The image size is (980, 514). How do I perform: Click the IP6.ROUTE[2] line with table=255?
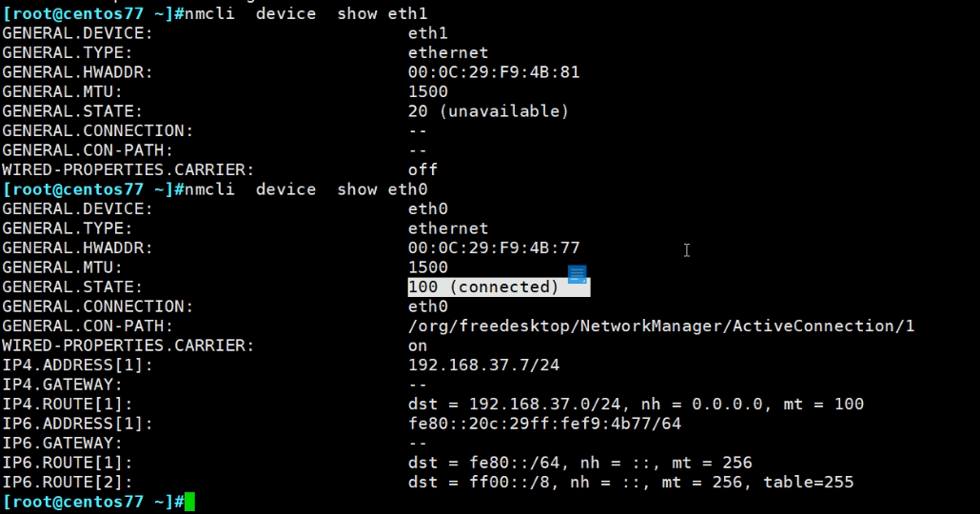click(631, 483)
